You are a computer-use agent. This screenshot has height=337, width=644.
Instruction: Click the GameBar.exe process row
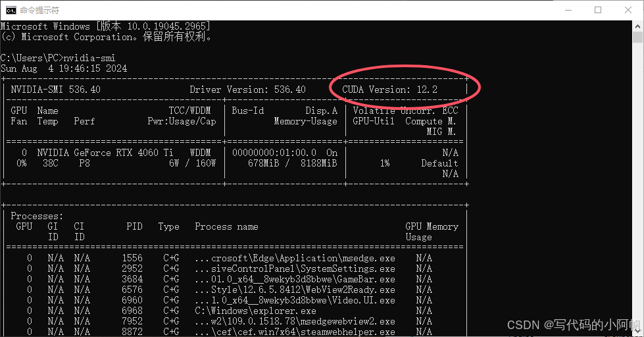(x=229, y=280)
